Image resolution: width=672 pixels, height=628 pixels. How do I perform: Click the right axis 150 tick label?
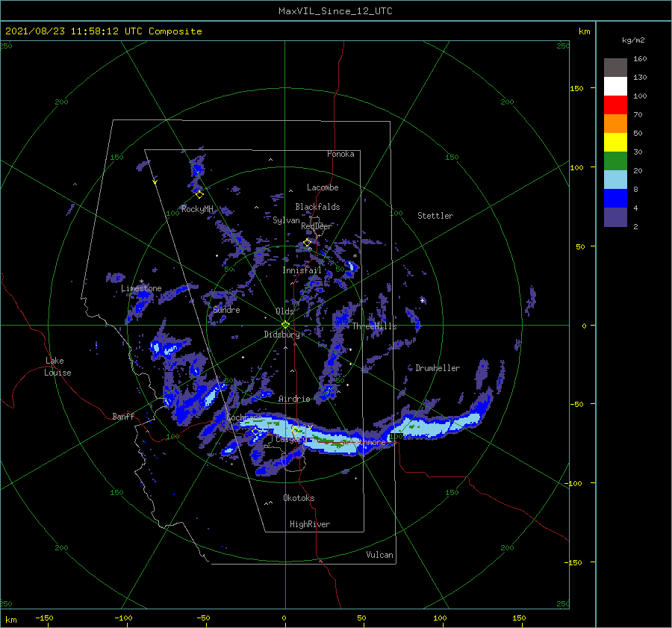click(x=576, y=88)
